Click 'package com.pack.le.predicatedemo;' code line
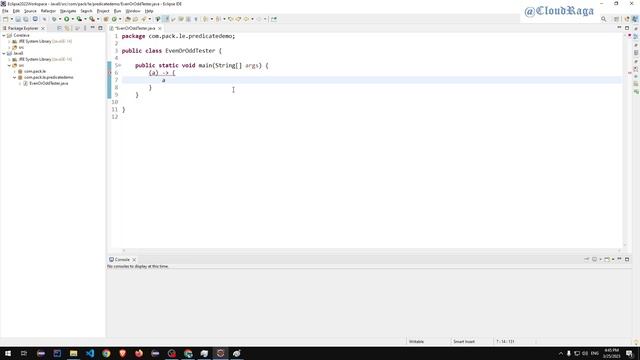Image resolution: width=640 pixels, height=360 pixels. coord(178,36)
